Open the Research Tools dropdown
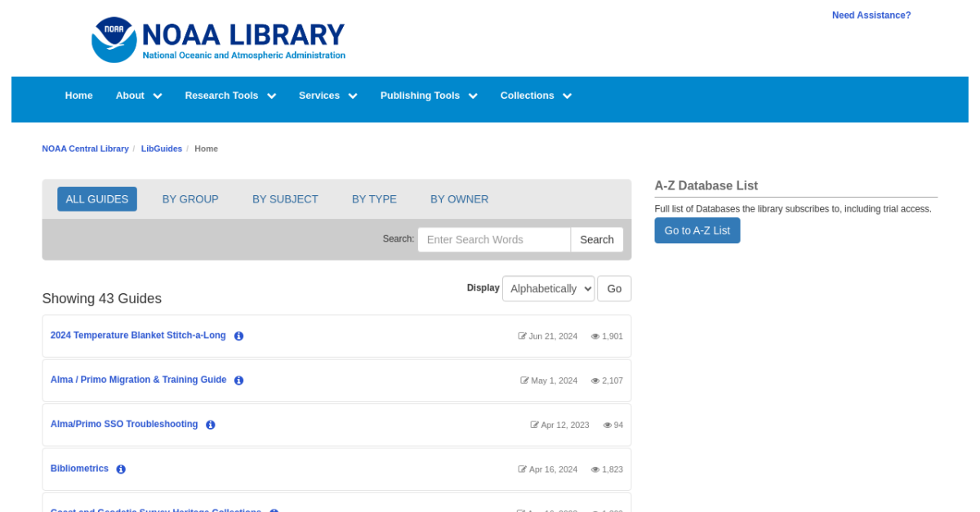Viewport: 980px width, 512px height. 230,96
